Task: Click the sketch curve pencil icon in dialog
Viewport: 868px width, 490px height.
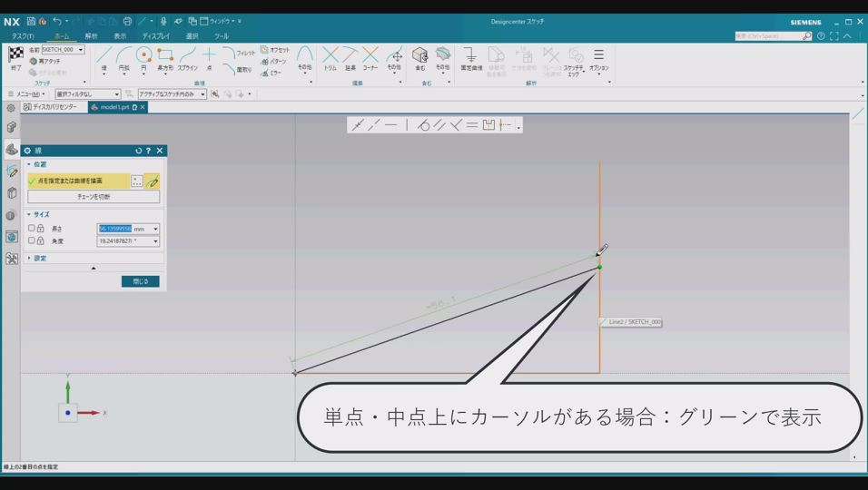Action: [x=153, y=181]
